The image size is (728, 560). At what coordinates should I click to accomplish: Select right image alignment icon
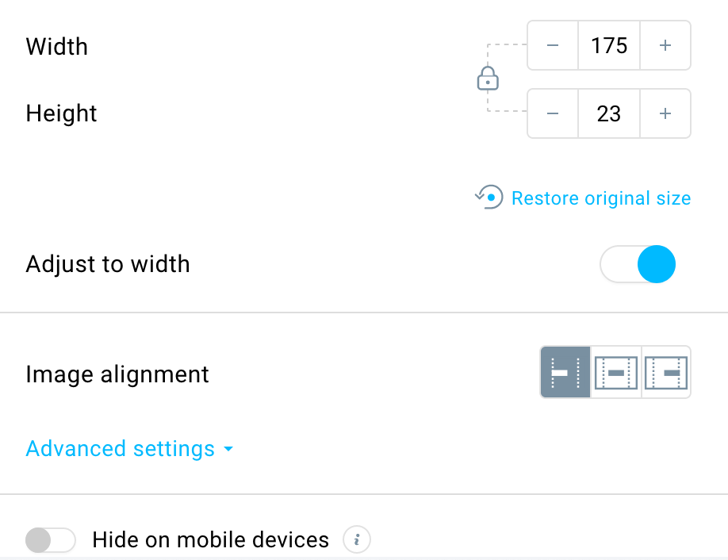666,372
